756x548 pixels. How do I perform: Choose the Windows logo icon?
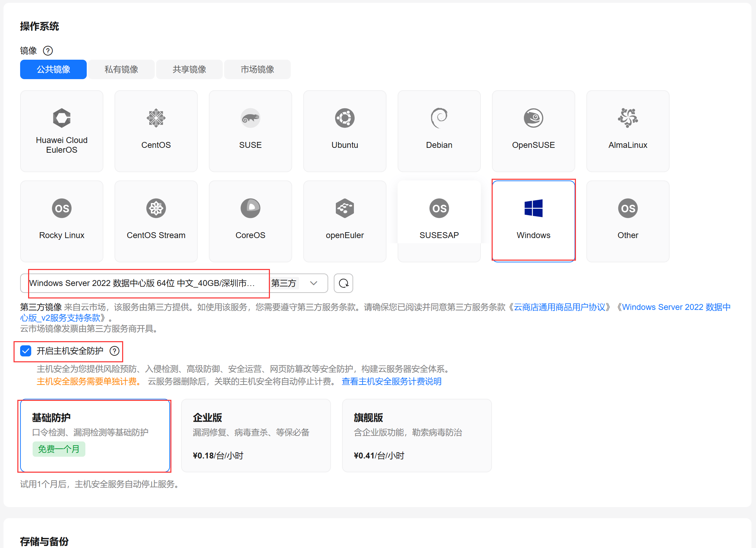[534, 208]
